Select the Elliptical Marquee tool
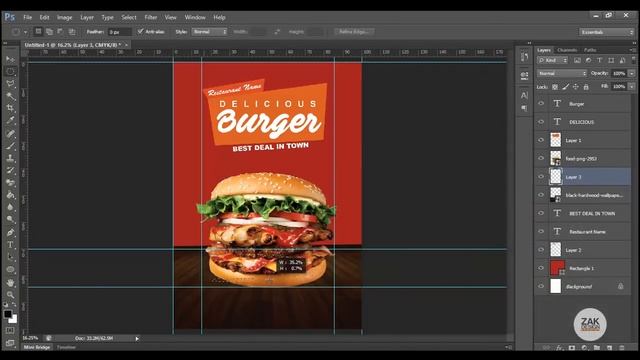The image size is (640, 360). (10, 71)
